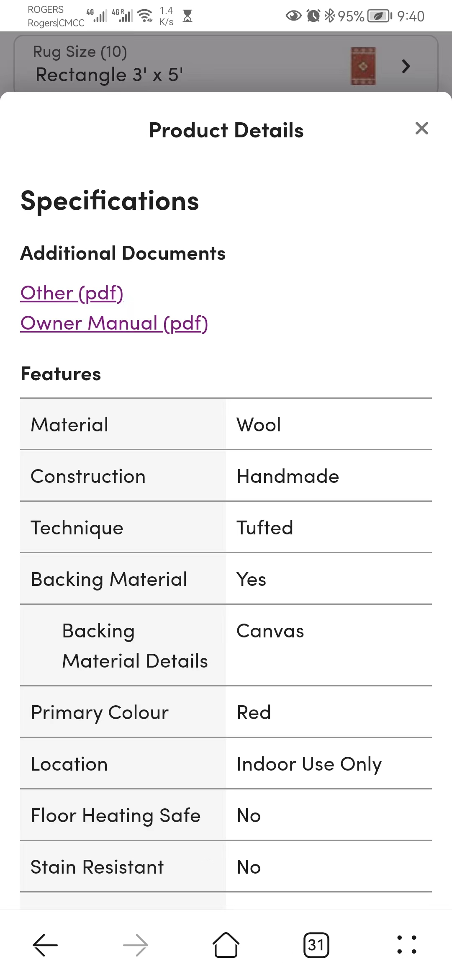
Task: Go back using the browser back arrow
Action: [45, 945]
